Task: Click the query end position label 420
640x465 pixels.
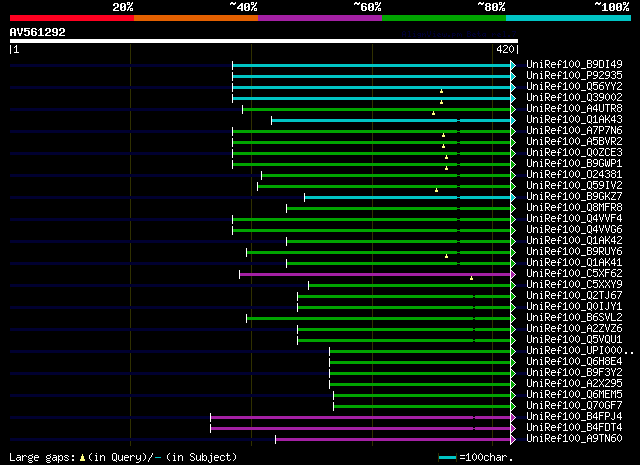Action: 505,49
